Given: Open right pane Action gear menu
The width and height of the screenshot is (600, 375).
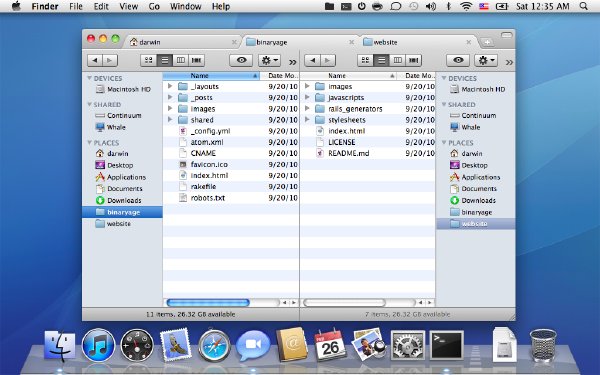Looking at the screenshot, I should 486,60.
